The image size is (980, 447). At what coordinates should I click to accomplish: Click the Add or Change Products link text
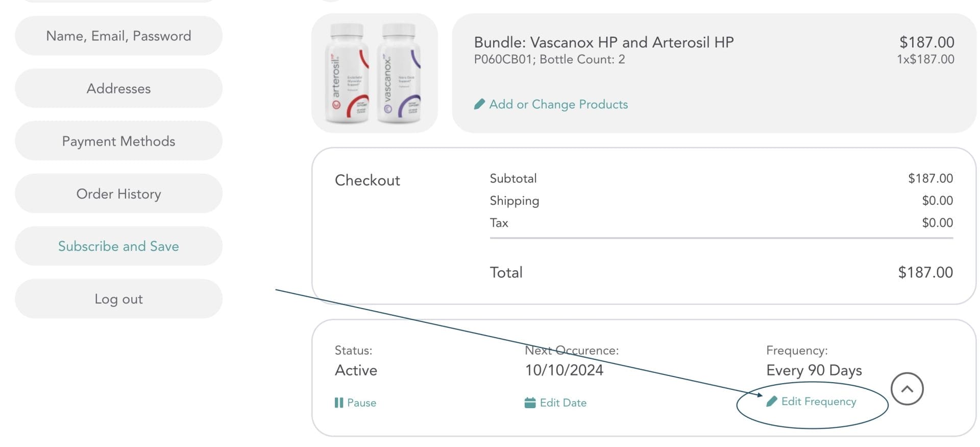pyautogui.click(x=558, y=105)
